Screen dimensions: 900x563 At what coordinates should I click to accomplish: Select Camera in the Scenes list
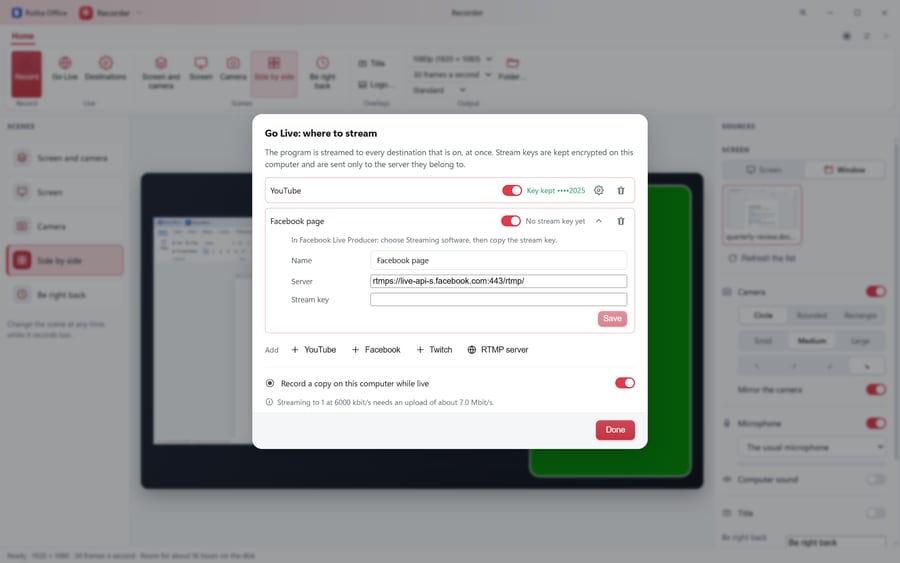(x=65, y=227)
